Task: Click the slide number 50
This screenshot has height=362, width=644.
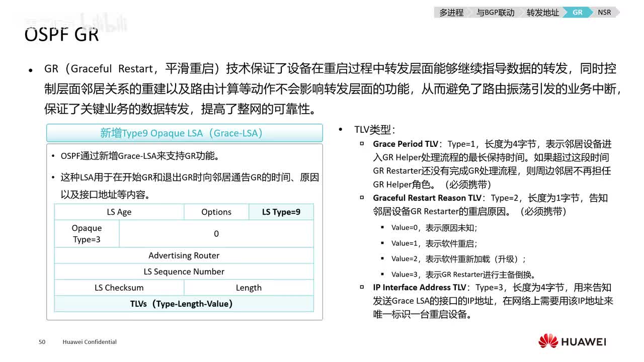Action: coord(42,342)
